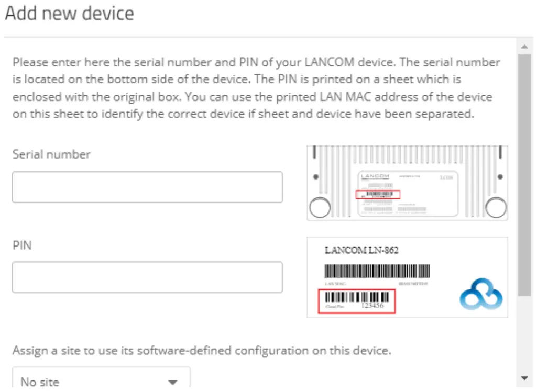Click the scrollbar down arrow
The width and height of the screenshot is (537, 392).
(x=524, y=378)
